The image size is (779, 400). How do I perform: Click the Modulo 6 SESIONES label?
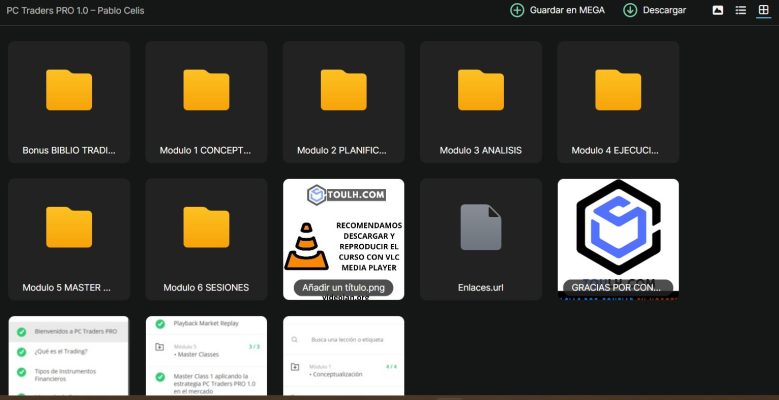pos(206,287)
